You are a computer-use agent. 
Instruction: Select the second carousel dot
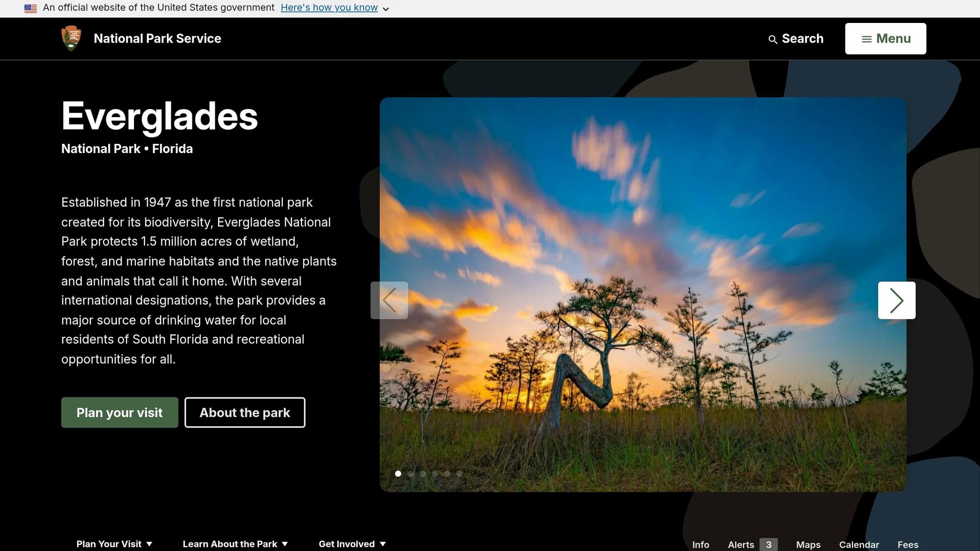pos(411,474)
